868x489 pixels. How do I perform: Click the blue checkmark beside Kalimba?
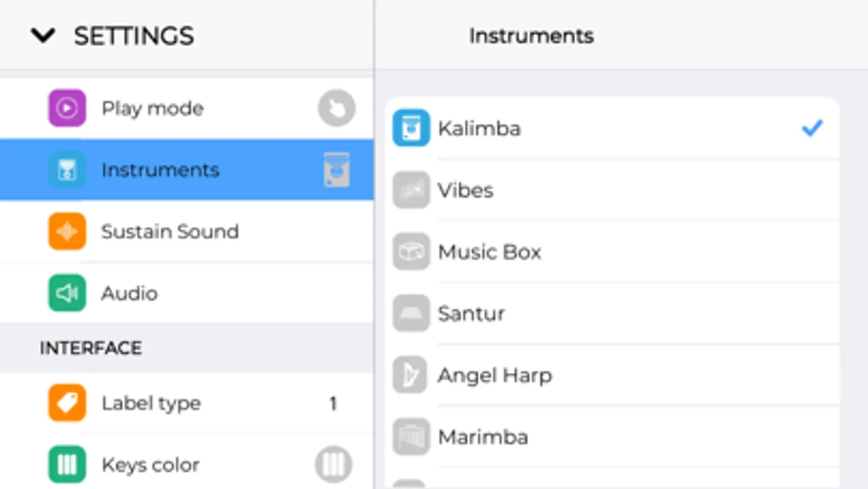click(812, 128)
